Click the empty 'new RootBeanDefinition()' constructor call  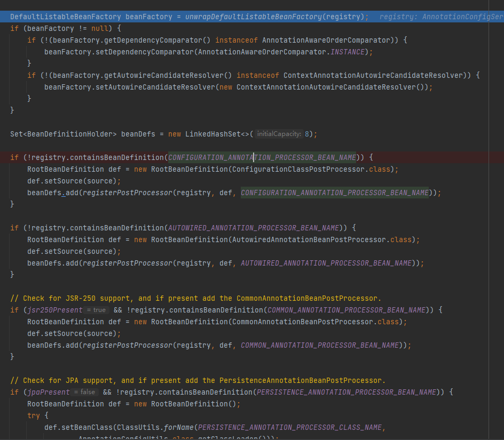click(185, 404)
